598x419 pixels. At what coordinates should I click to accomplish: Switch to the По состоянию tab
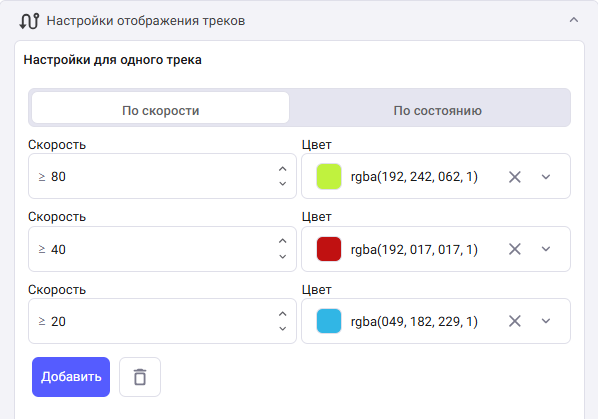437,111
